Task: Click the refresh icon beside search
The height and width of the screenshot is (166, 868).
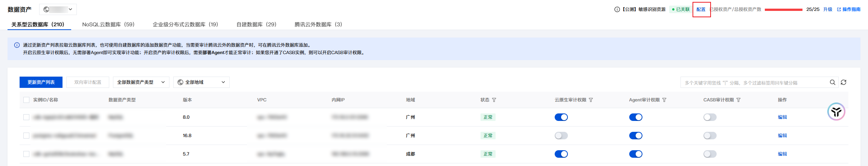Action: click(x=844, y=82)
